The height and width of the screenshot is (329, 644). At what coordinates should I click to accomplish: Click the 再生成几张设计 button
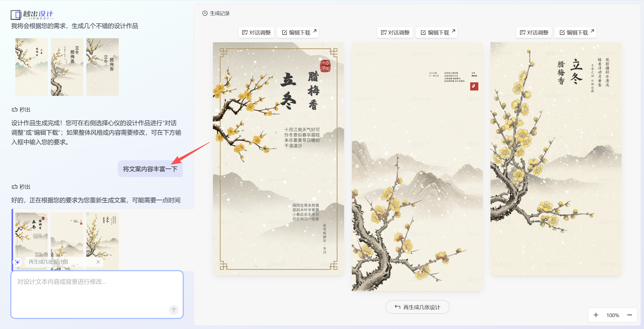[417, 307]
